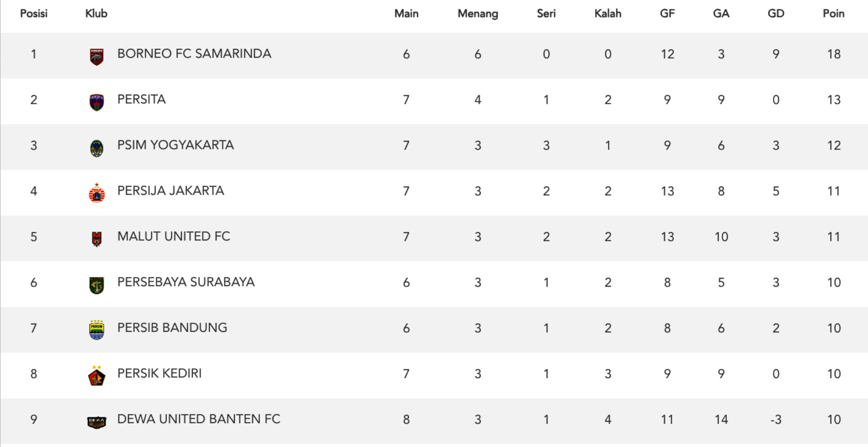Click the Persija Jakarta club logo
The image size is (868, 447).
click(96, 193)
